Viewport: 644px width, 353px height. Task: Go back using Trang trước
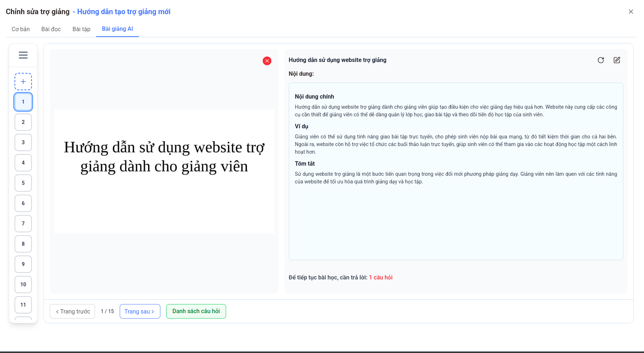[72, 311]
